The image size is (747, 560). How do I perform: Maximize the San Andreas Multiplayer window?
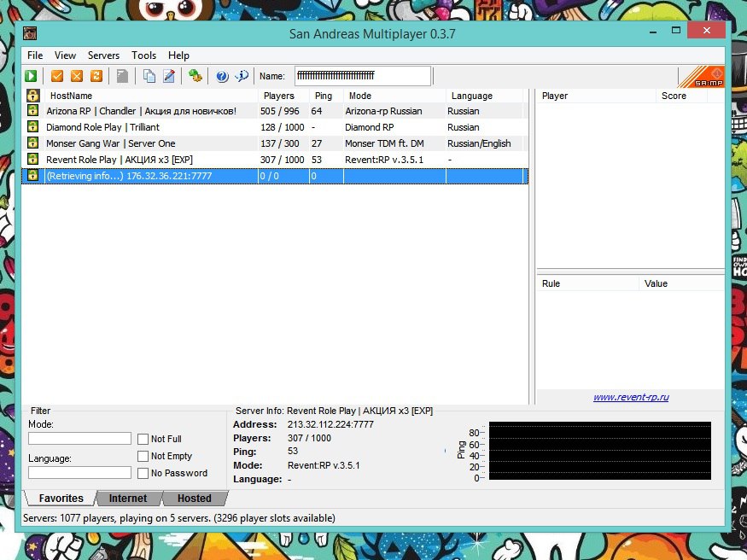tap(675, 31)
